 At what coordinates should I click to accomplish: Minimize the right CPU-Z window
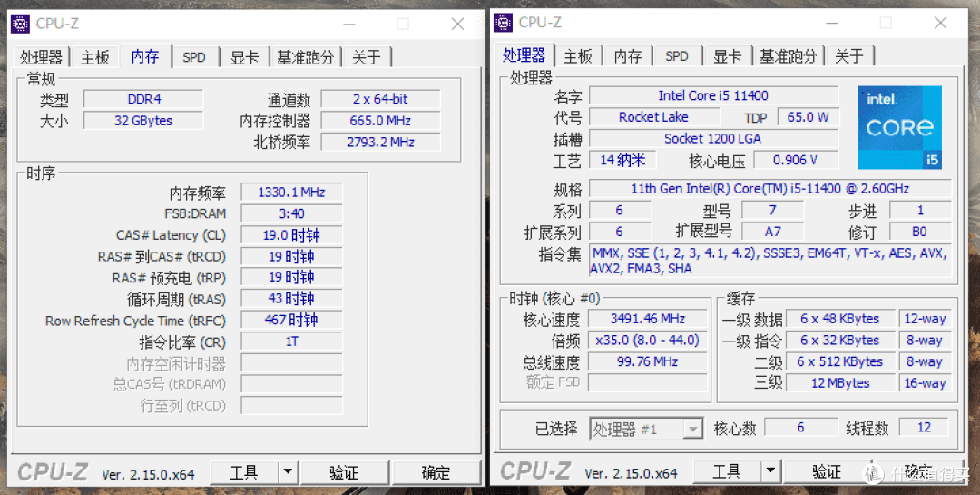coord(832,23)
